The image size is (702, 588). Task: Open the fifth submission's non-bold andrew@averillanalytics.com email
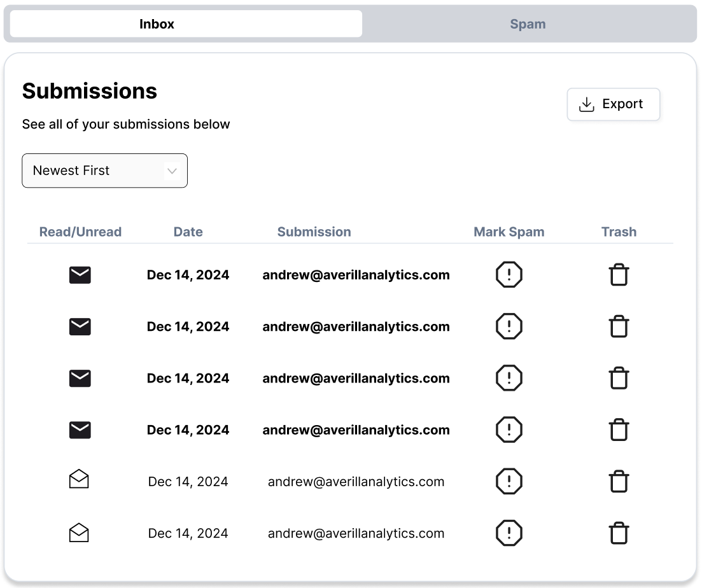[x=356, y=482]
